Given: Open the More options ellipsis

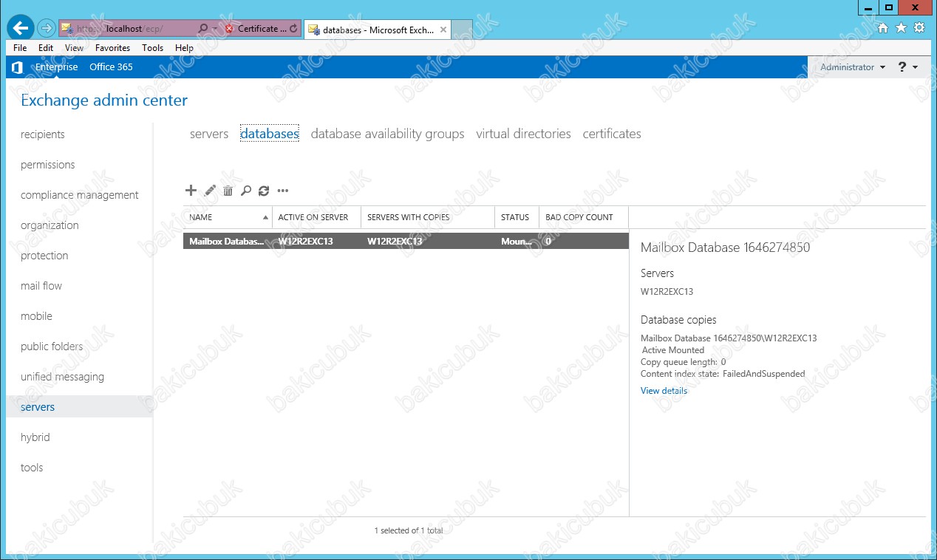Looking at the screenshot, I should point(283,191).
